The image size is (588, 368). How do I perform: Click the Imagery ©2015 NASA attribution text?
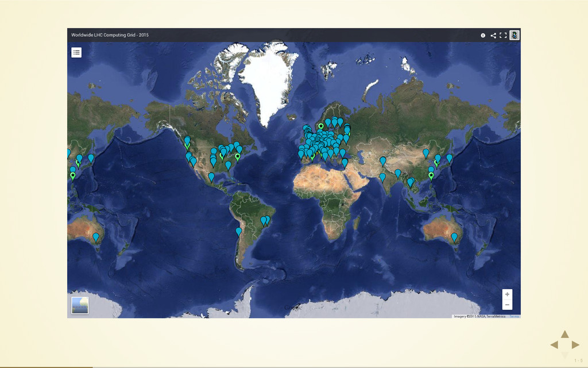click(x=479, y=317)
